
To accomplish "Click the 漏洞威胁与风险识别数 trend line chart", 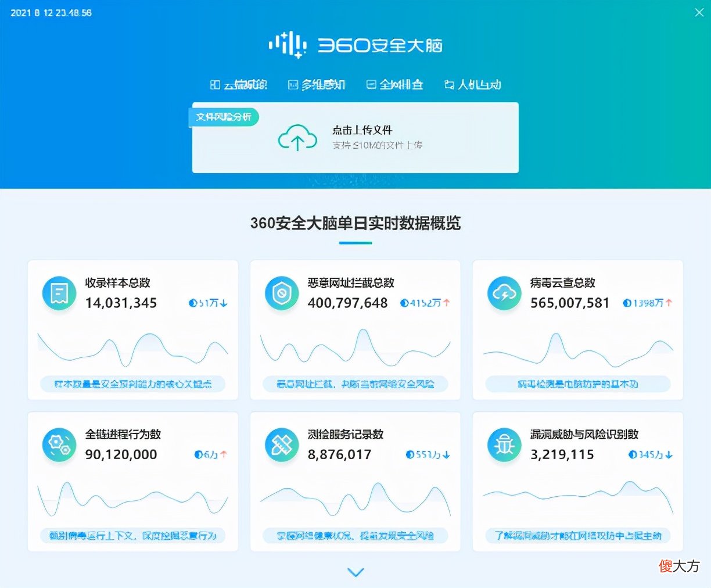I will (578, 497).
